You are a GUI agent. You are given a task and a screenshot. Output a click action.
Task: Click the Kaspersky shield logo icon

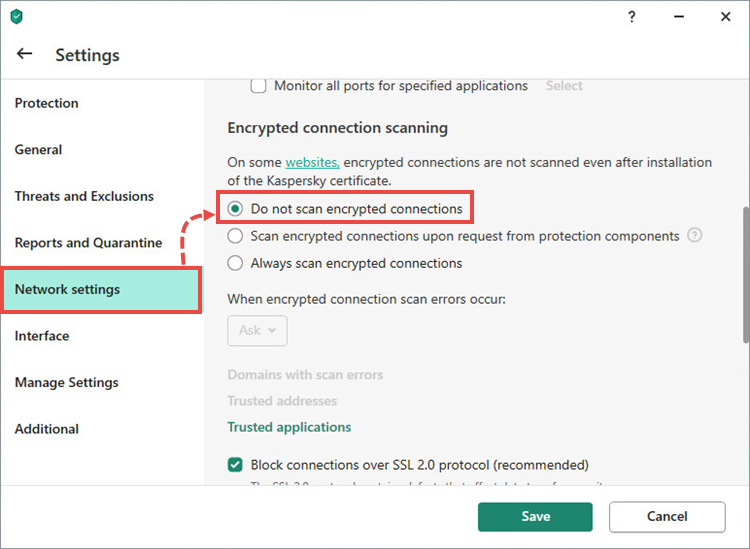click(17, 17)
